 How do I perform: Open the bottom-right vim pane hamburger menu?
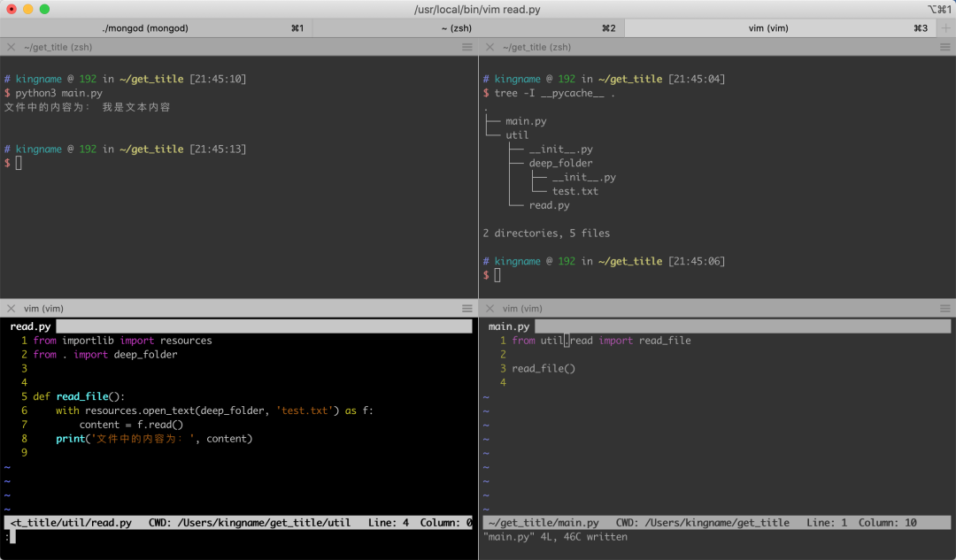[x=945, y=309]
